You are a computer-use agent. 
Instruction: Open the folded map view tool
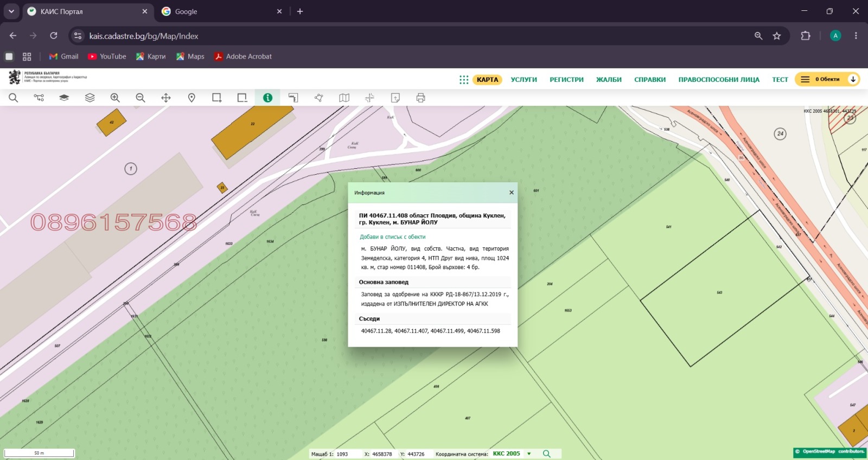(344, 98)
